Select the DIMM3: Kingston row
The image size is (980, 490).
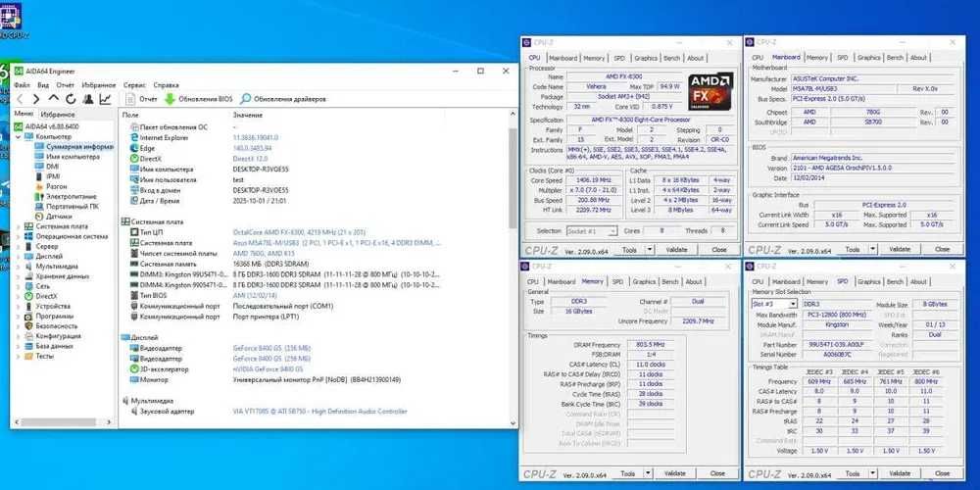(313, 274)
